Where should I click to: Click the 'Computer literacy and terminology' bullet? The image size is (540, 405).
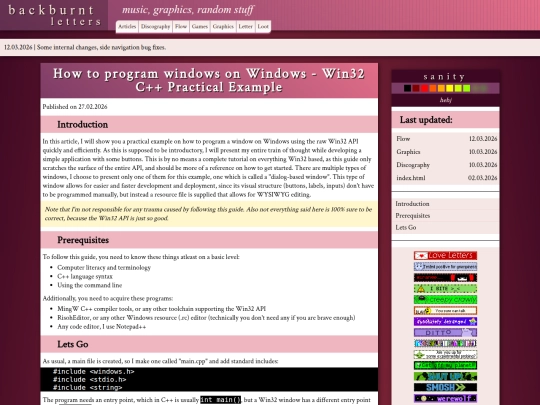[104, 267]
